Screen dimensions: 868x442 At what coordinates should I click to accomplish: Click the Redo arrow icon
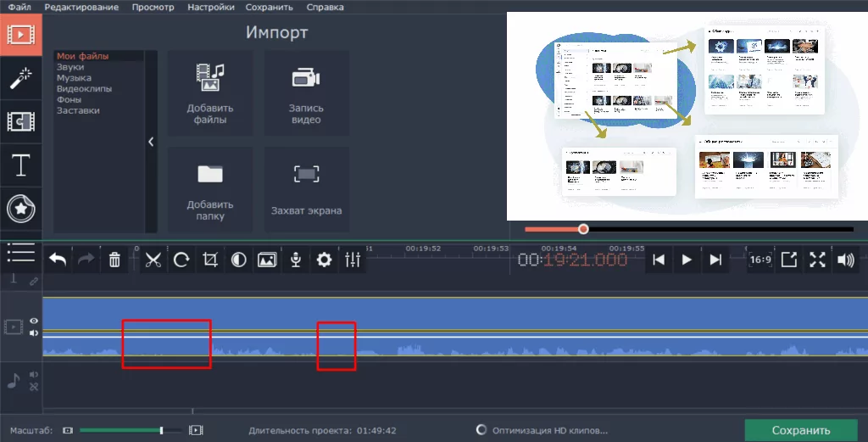click(x=86, y=260)
